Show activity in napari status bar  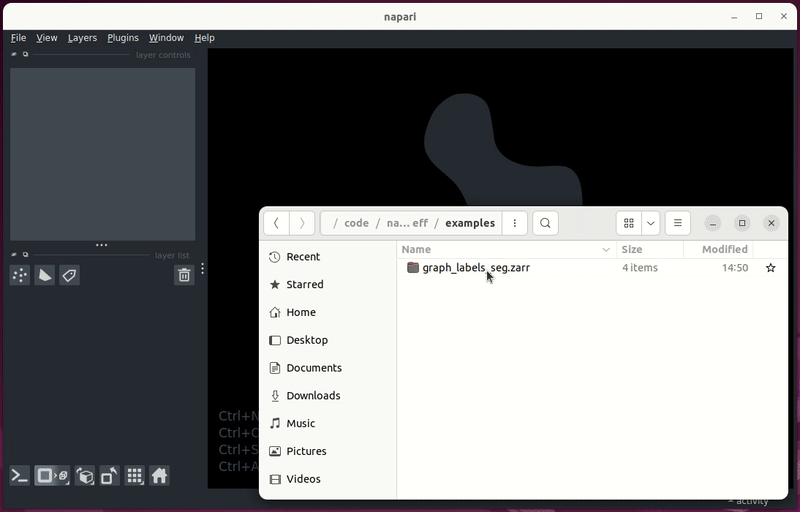[x=748, y=502]
